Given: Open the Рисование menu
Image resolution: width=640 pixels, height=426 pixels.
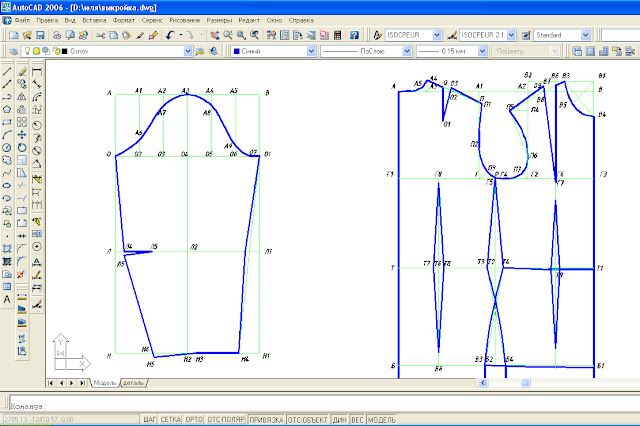Looking at the screenshot, I should [184, 20].
